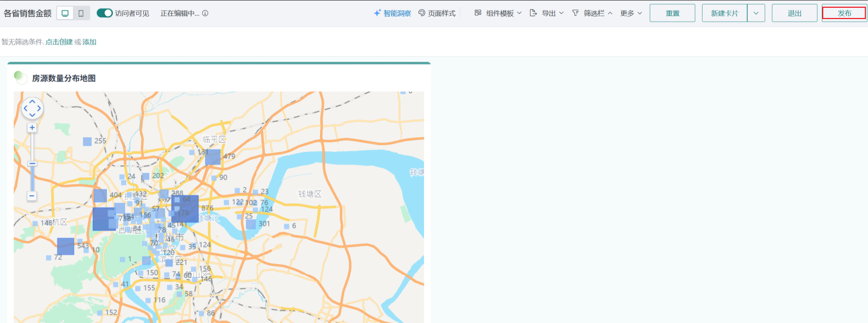This screenshot has width=868, height=323.
Task: Click the info icon beside 正在编辑中
Action: pos(205,13)
